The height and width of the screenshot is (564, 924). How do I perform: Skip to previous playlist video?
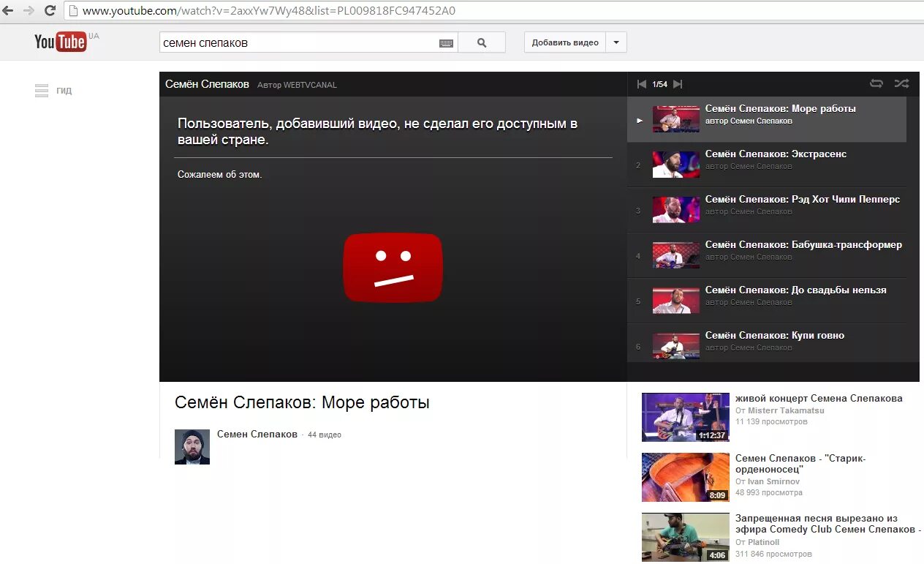(642, 84)
